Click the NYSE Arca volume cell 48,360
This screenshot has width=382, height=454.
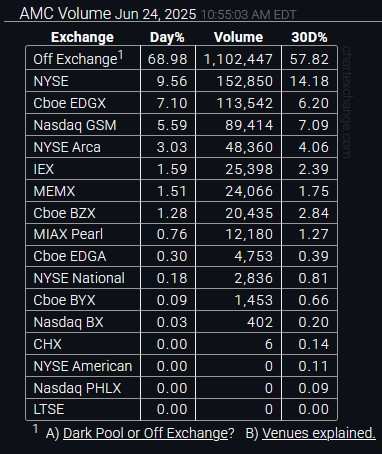[x=249, y=147]
